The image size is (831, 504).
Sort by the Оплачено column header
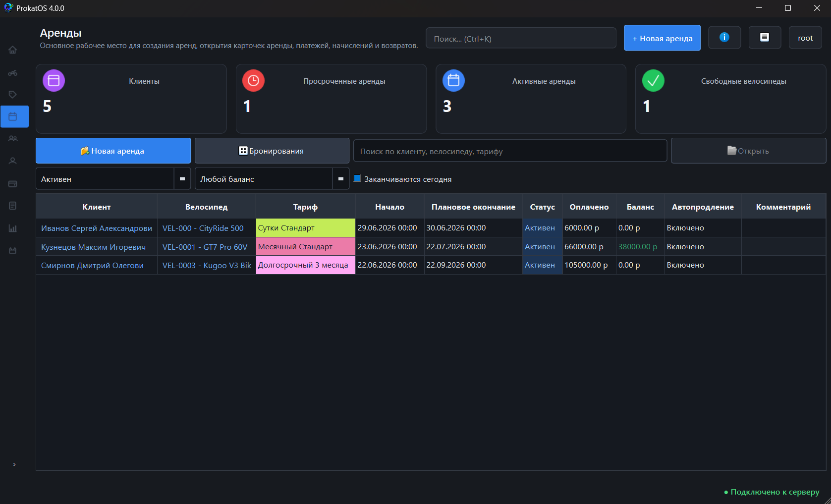(589, 207)
